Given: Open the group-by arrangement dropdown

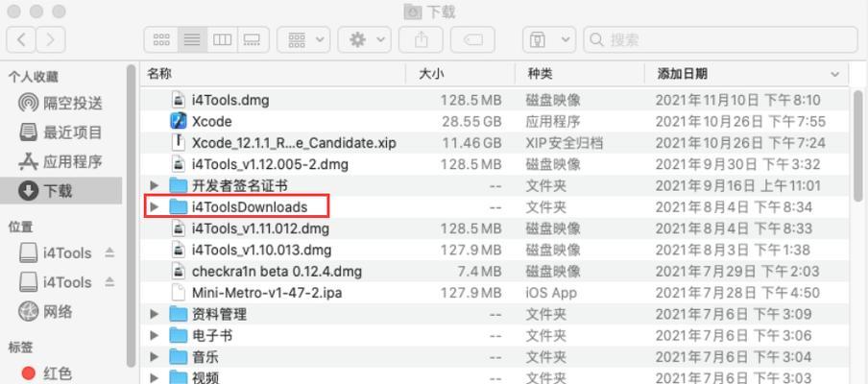Looking at the screenshot, I should 304,39.
